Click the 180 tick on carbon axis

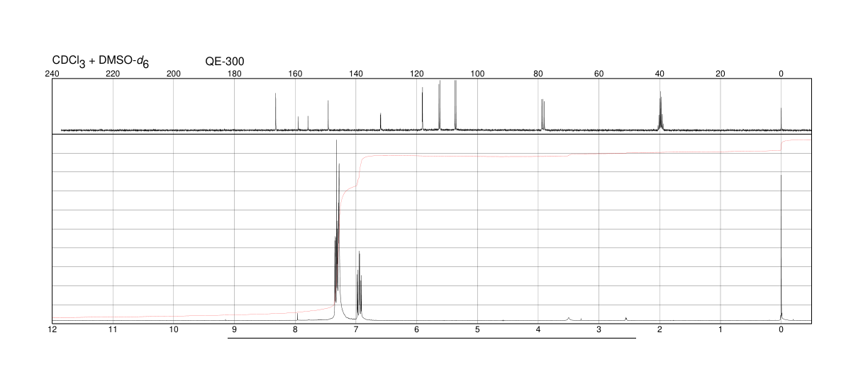[x=235, y=74]
